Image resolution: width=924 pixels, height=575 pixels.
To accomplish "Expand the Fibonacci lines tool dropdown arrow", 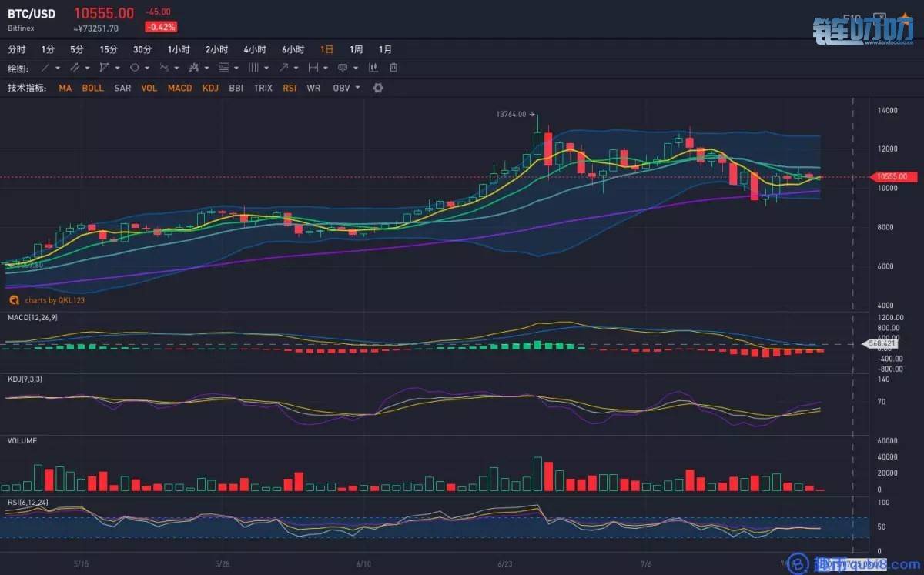I will pyautogui.click(x=236, y=68).
